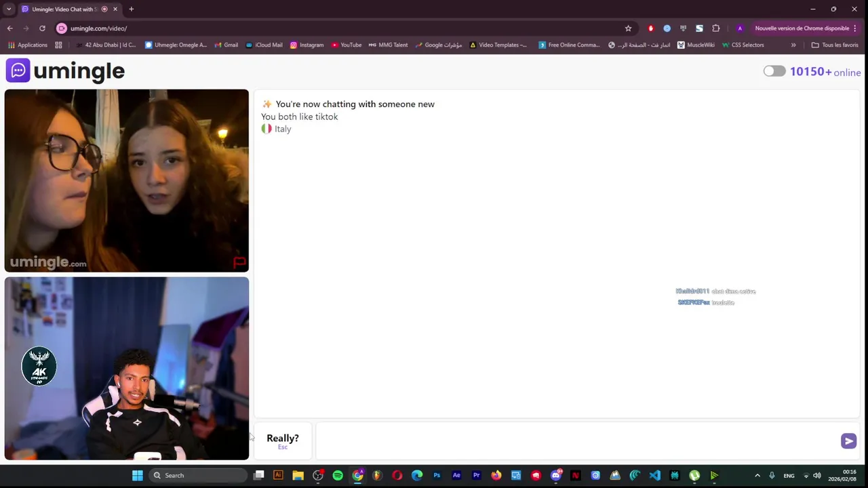Click the Umingle logo chat bubble icon
This screenshot has width=868, height=488.
coord(18,70)
